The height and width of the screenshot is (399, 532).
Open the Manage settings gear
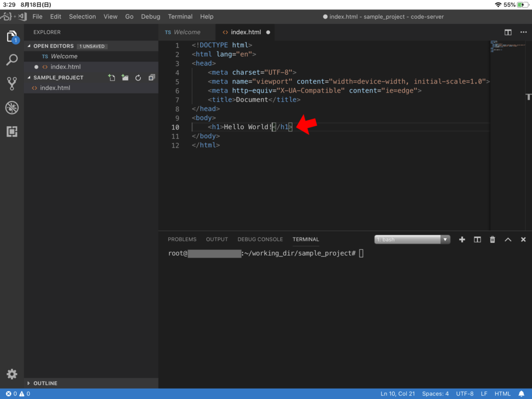point(12,374)
